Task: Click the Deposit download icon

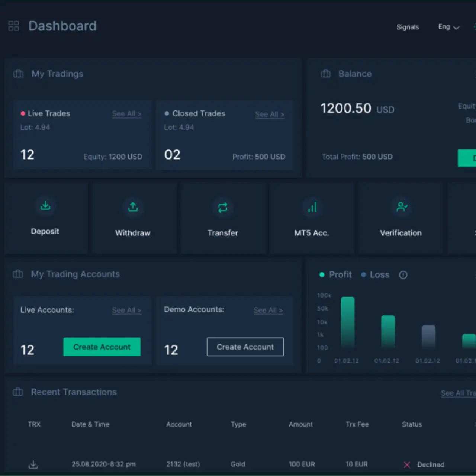Action: pos(45,206)
